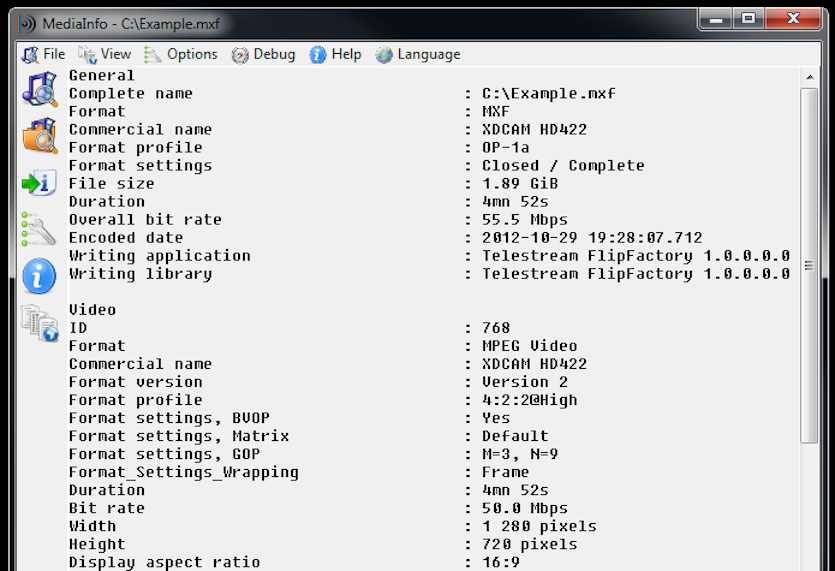The height and width of the screenshot is (571, 835).
Task: Click the Writing application value text
Action: (x=635, y=256)
